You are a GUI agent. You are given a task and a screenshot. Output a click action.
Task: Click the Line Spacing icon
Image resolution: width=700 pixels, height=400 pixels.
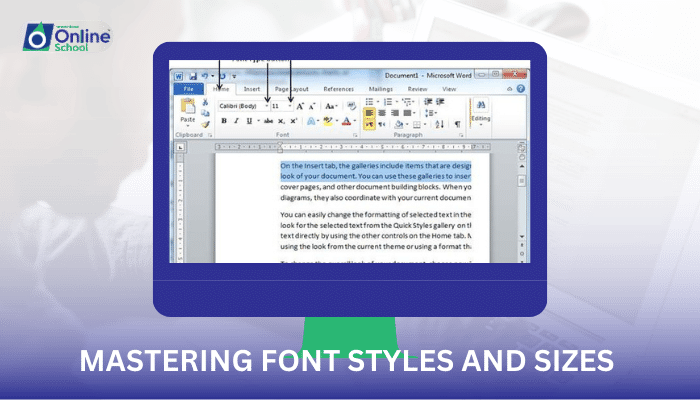pos(429,113)
